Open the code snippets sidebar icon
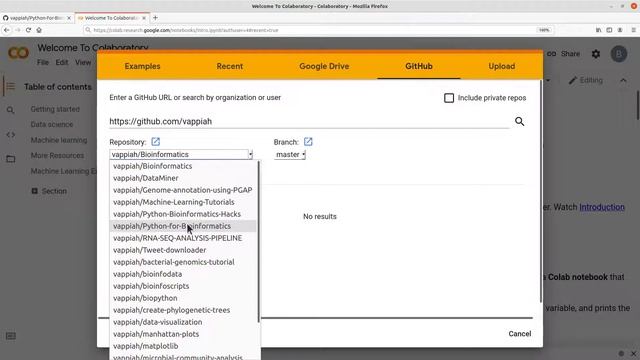 pyautogui.click(x=11, y=135)
